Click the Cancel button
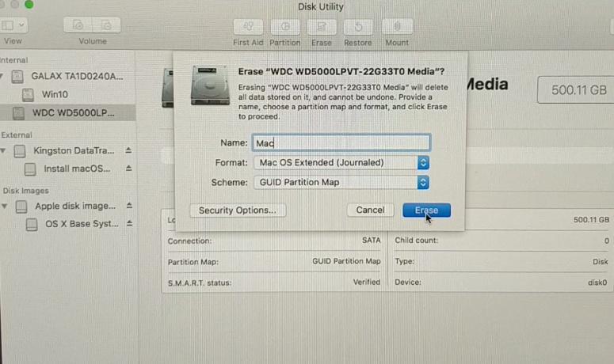Image resolution: width=614 pixels, height=364 pixels. [x=370, y=210]
